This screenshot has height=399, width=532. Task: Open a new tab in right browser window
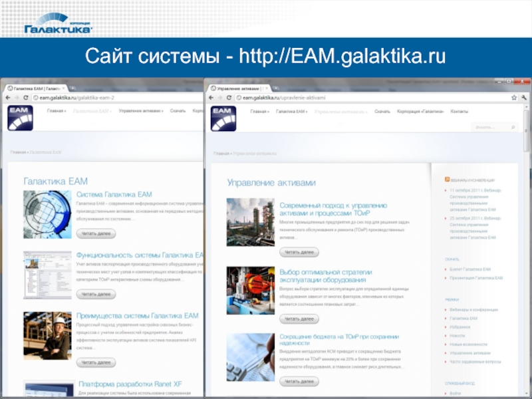[x=276, y=88]
